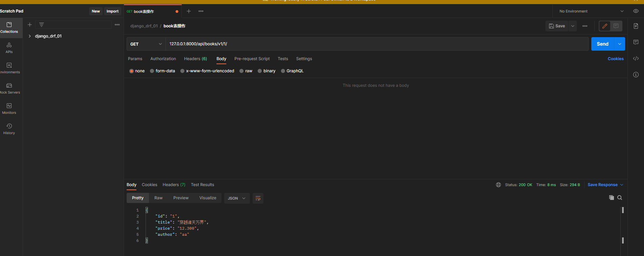Switch to the request Headers (6) tab
This screenshot has height=256, width=644.
196,59
